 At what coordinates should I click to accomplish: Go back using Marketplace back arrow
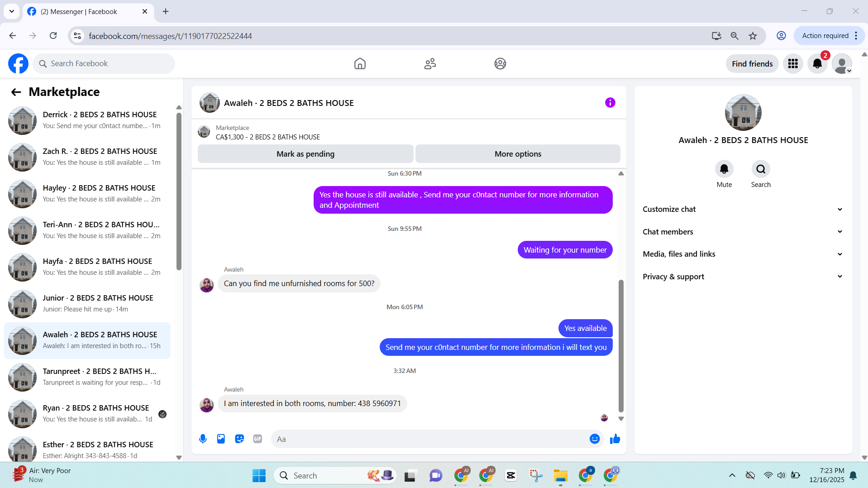[16, 92]
